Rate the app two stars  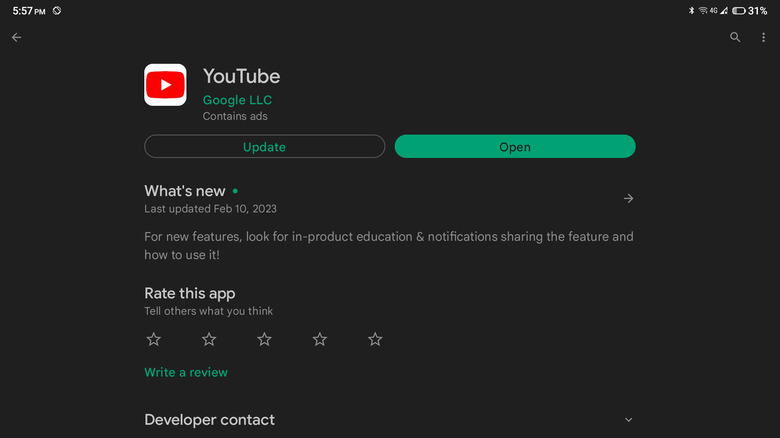coord(209,339)
